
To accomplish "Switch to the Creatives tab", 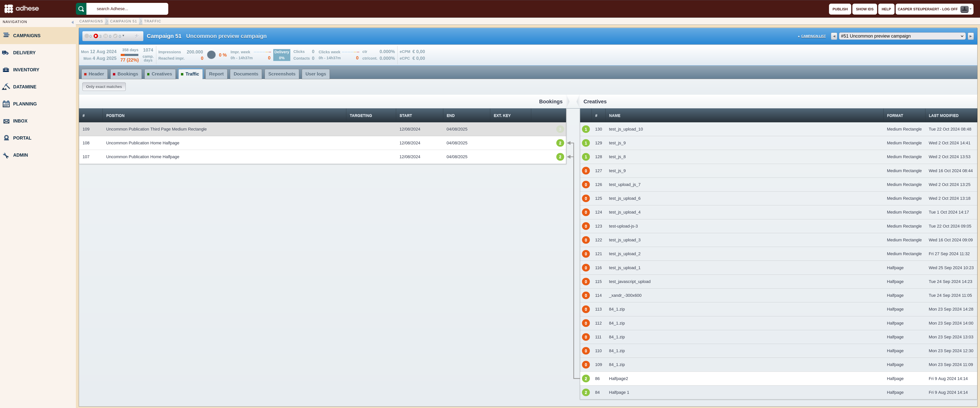I will point(160,74).
